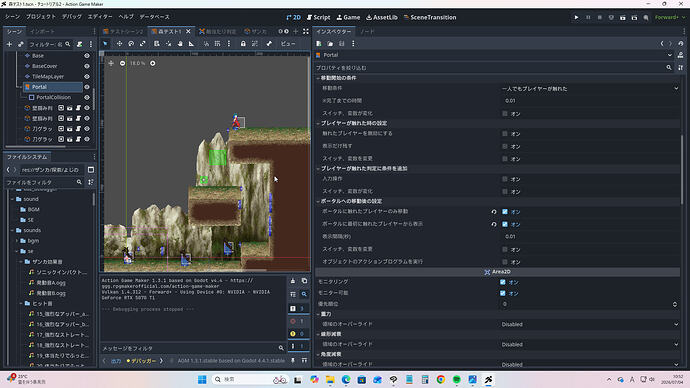Select the Move mode tool in viewport toolbar
The height and width of the screenshot is (388, 690).
coord(119,44)
